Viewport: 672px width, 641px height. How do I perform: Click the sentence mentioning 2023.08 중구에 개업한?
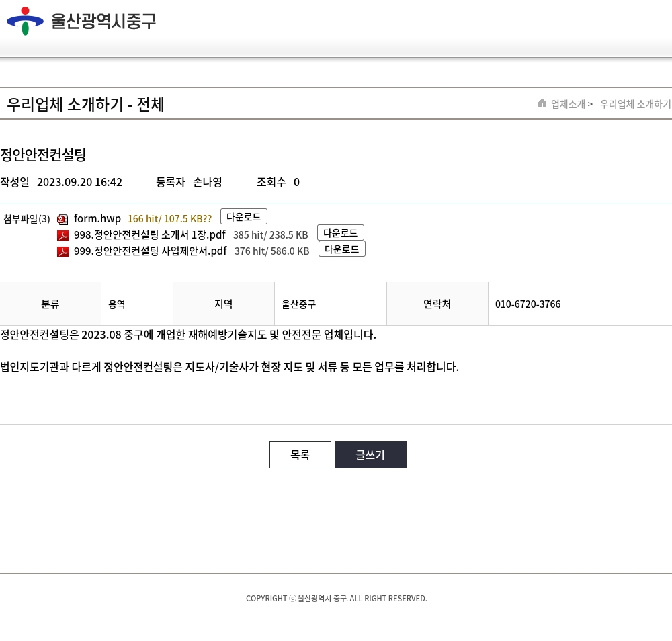(x=188, y=335)
